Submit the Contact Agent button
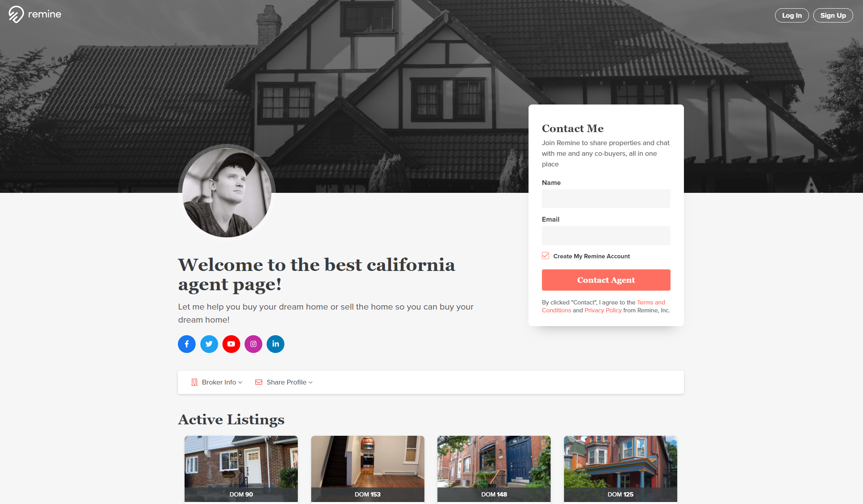 (606, 280)
